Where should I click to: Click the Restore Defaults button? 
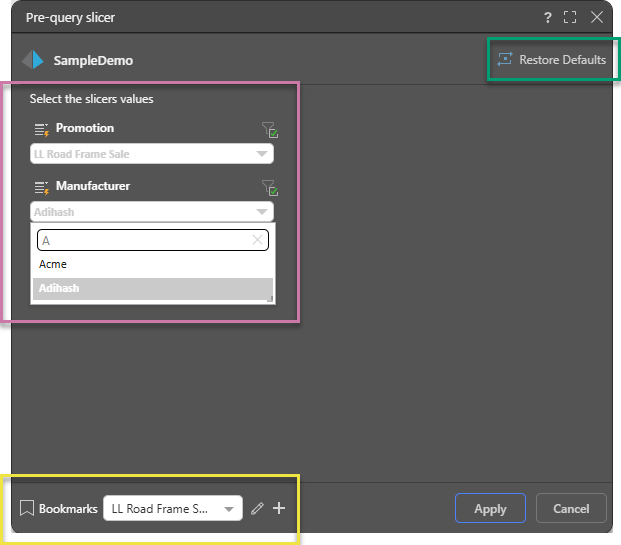(x=551, y=60)
